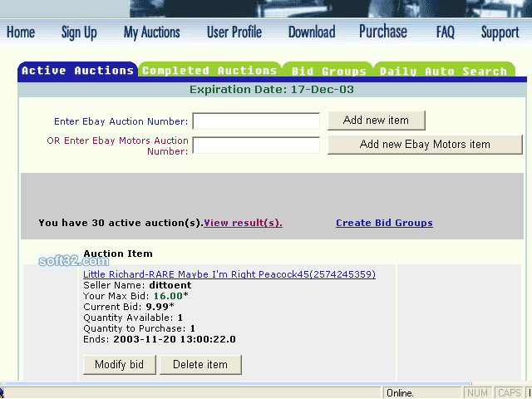Select the Active Auctions tab

point(77,70)
